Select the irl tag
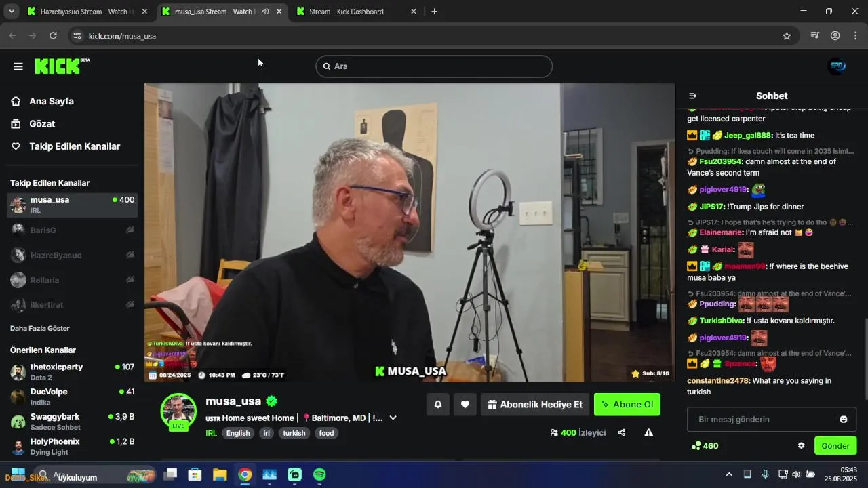Screen dimensions: 868x488 pyautogui.click(x=267, y=433)
